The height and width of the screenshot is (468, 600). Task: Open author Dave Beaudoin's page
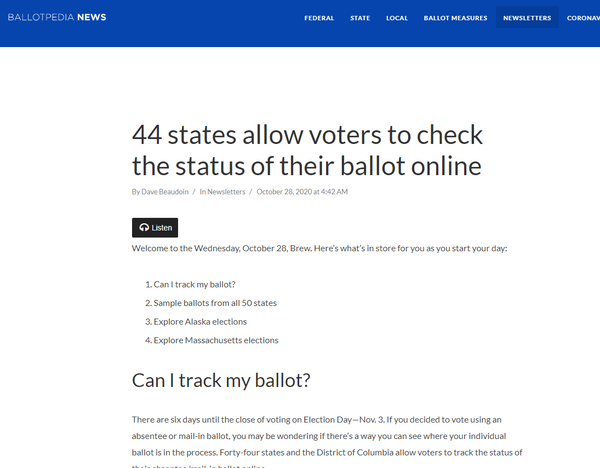pos(165,192)
